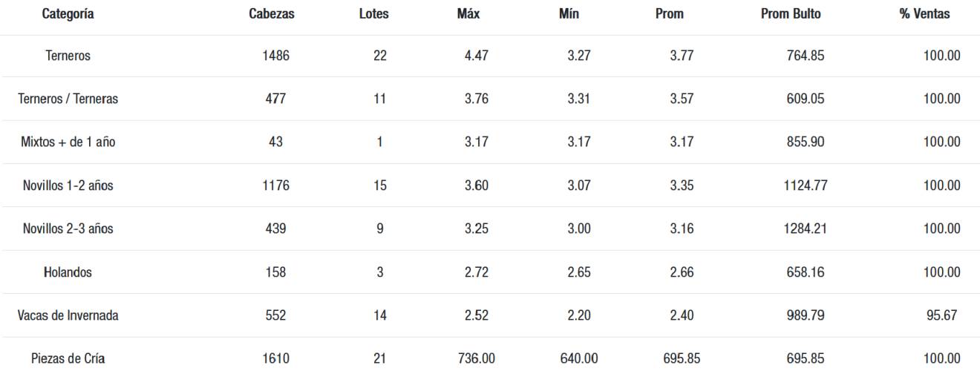Click the Categoría column header

pyautogui.click(x=68, y=14)
